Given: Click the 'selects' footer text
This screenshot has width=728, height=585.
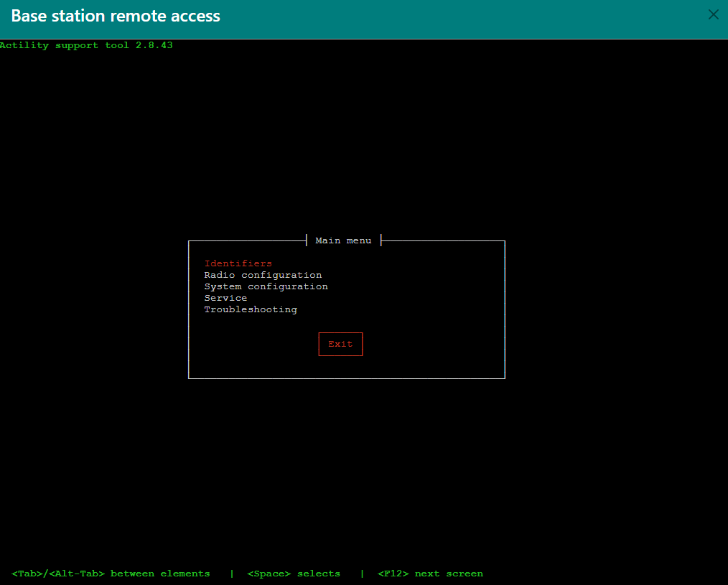Looking at the screenshot, I should 319,574.
